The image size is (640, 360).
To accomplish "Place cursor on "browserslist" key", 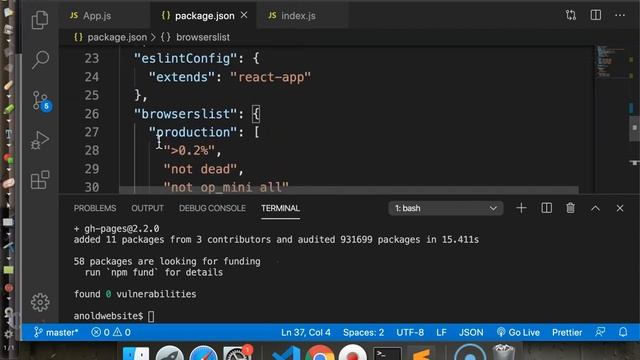I will [x=186, y=114].
